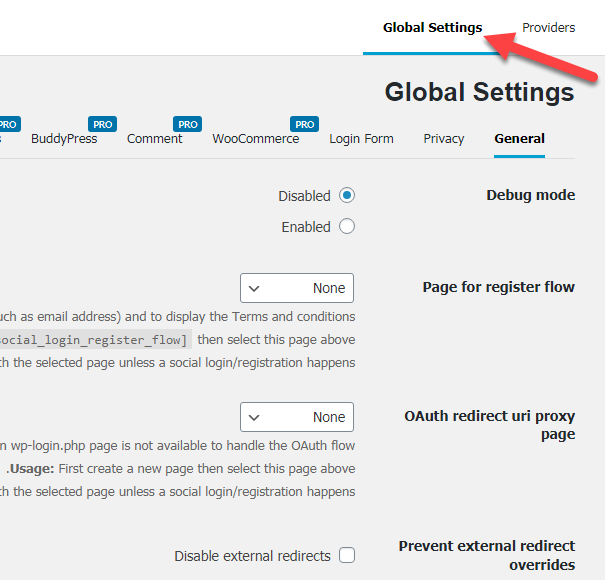Click the Global Settings page heading
Image resolution: width=605 pixels, height=580 pixels.
point(479,92)
